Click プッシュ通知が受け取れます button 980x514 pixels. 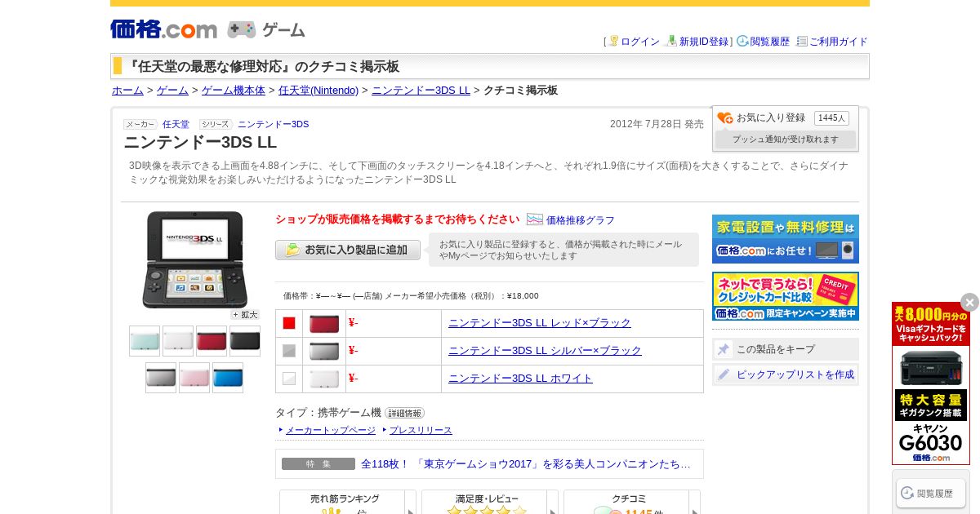tap(786, 140)
